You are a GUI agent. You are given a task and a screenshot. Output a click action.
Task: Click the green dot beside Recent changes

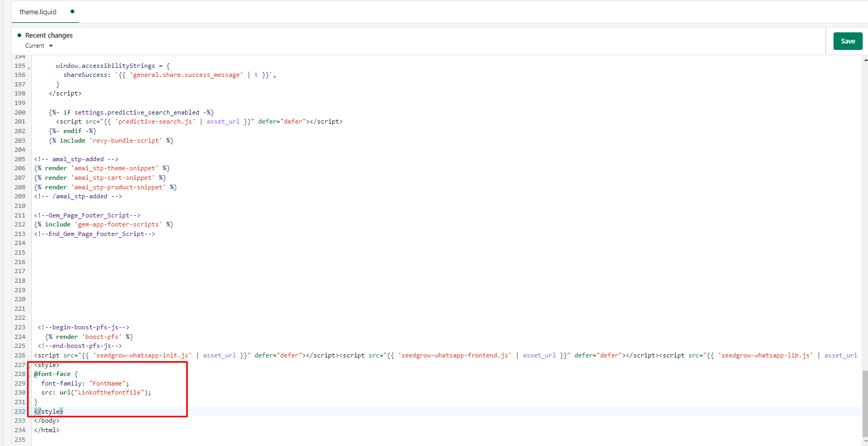(x=20, y=36)
